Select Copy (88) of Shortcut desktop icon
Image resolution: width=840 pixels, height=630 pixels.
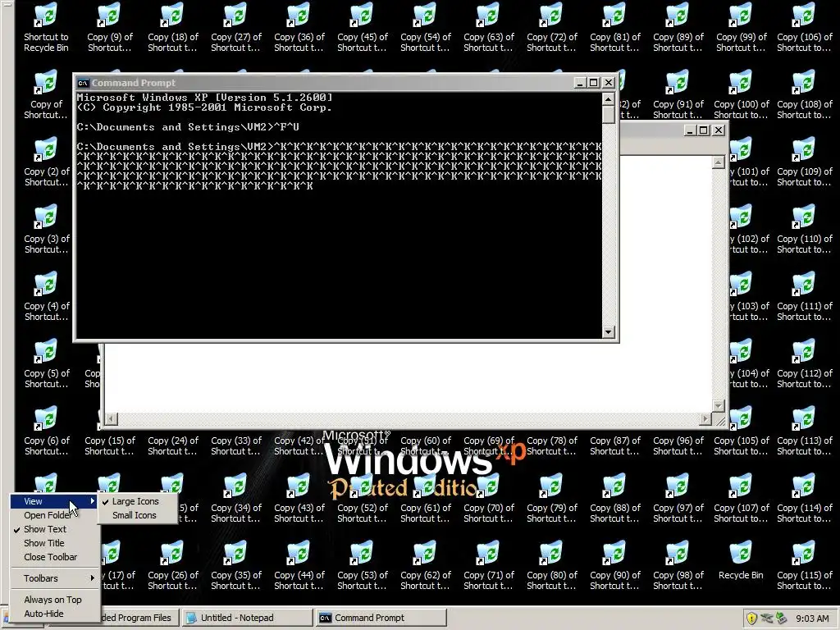pos(615,498)
